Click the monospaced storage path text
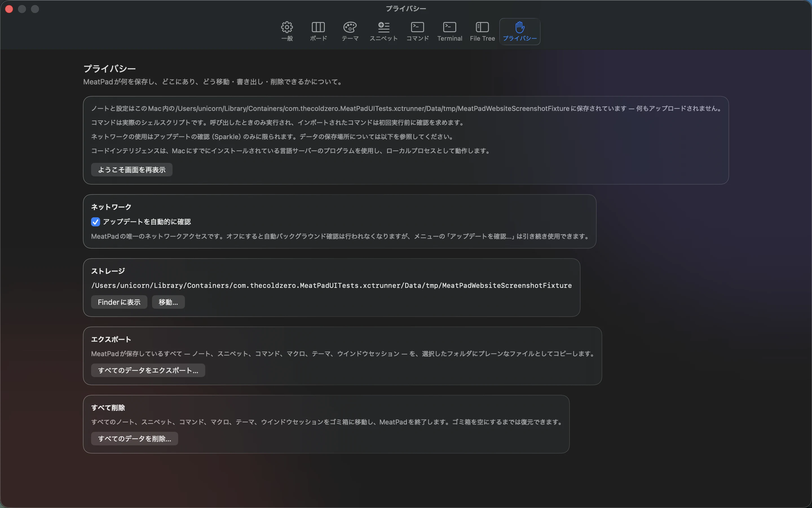This screenshot has height=508, width=812. pos(332,285)
